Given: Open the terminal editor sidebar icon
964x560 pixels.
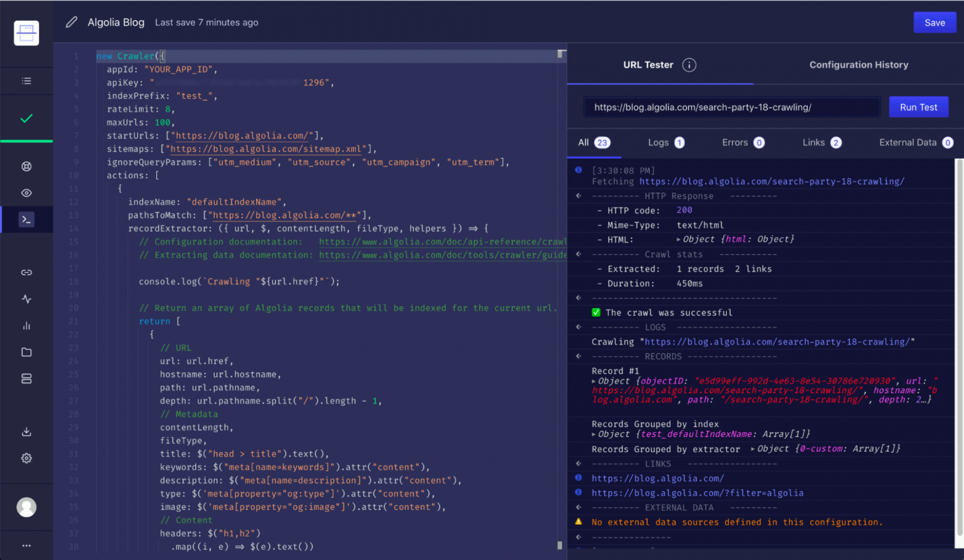Looking at the screenshot, I should (x=26, y=219).
